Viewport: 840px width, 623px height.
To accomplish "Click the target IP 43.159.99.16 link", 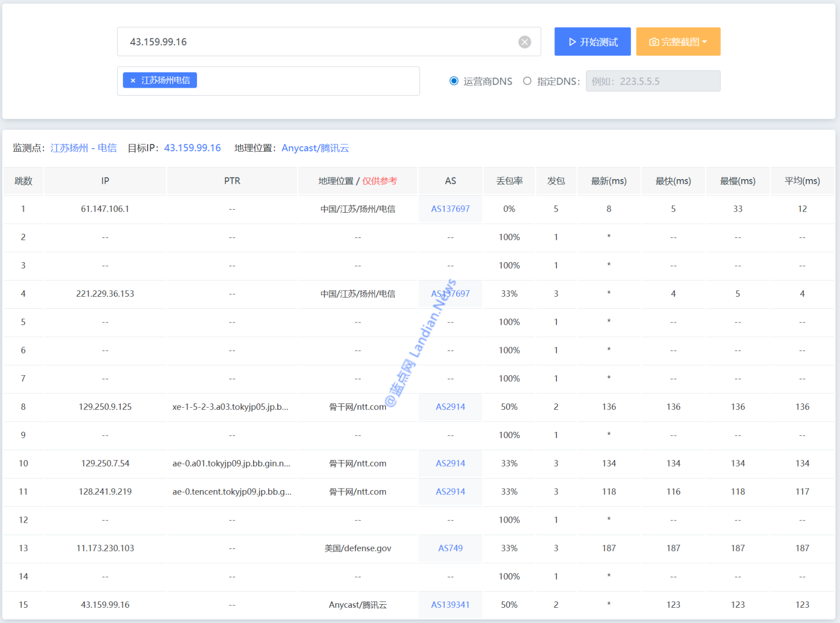I will coord(192,148).
